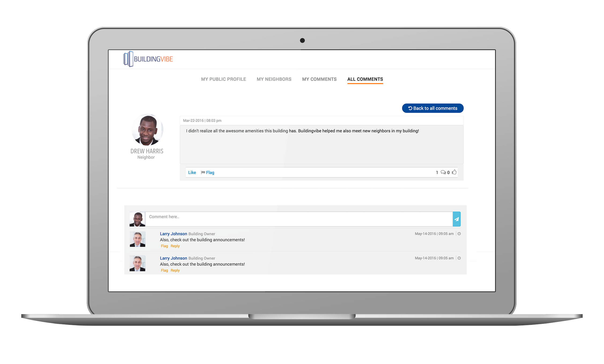The height and width of the screenshot is (364, 604).
Task: Open Larry Johnson's name link in first comment
Action: (173, 234)
